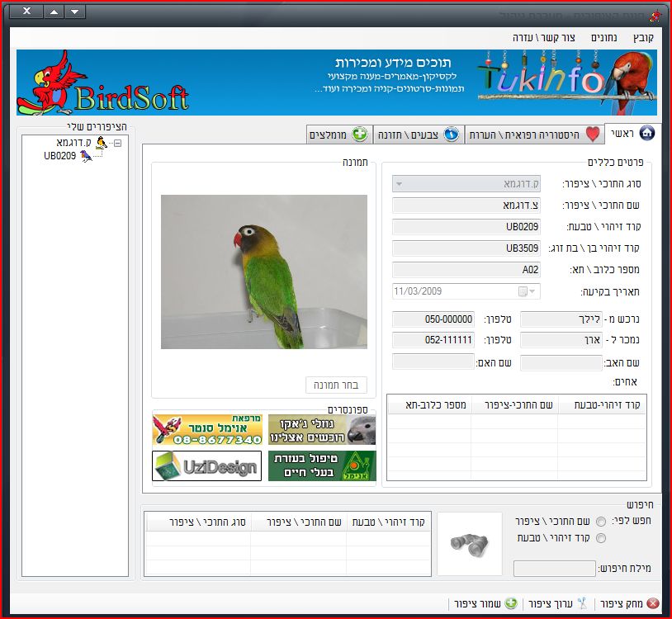Click the heart icon for medical history
Image resolution: width=672 pixels, height=619 pixels.
click(x=592, y=135)
